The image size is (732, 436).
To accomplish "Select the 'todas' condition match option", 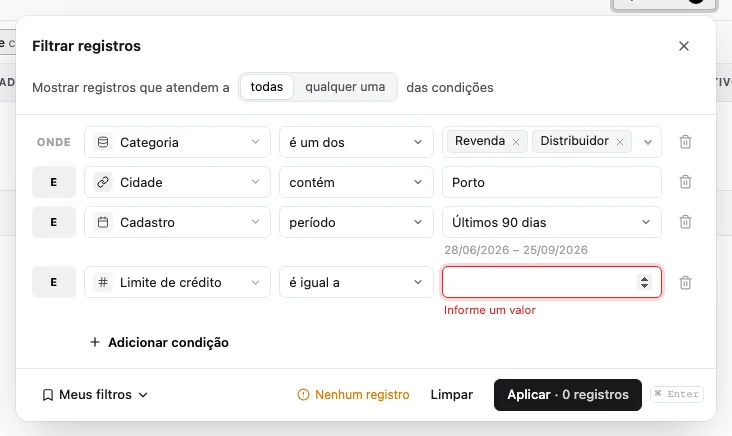I will click(x=267, y=87).
